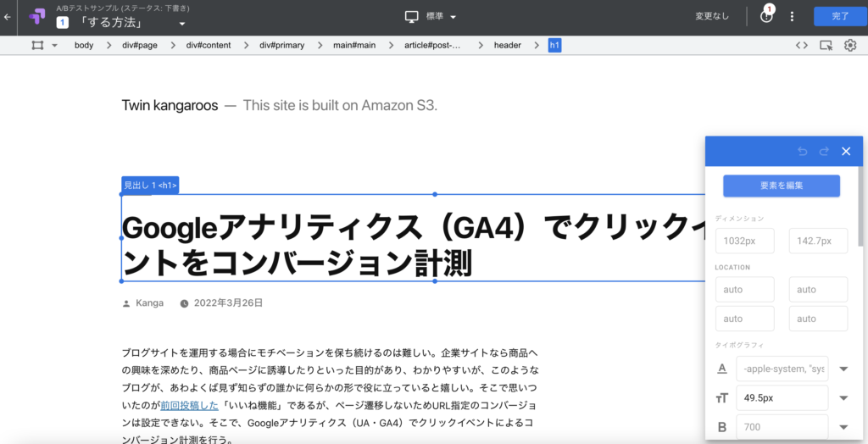The image size is (868, 444).
Task: Select div#page in the breadcrumb
Action: point(140,46)
